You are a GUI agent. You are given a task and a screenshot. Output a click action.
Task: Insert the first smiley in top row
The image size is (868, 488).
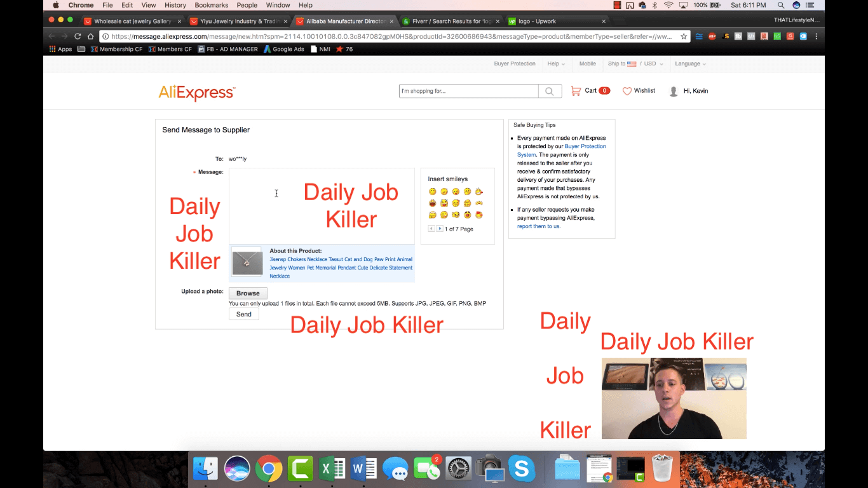pos(433,192)
